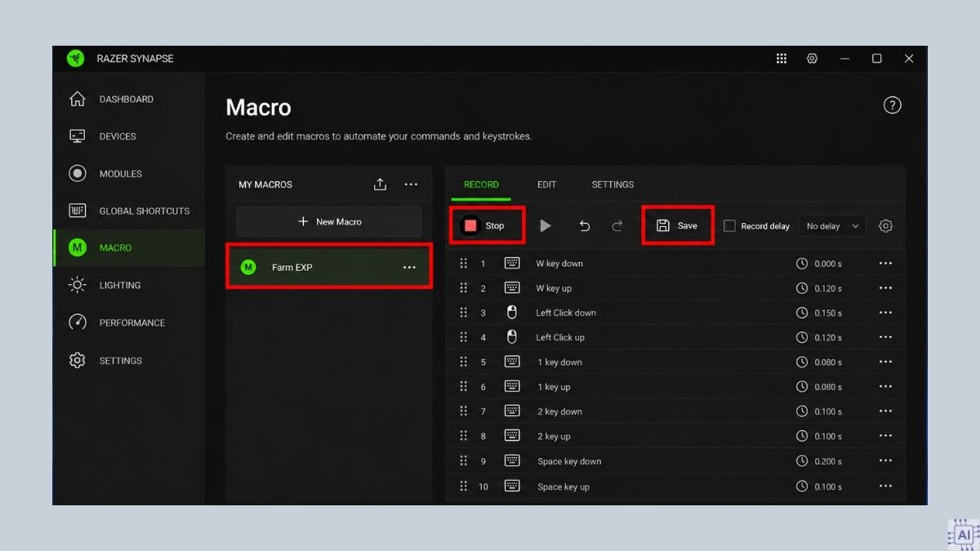Open options for 1 key up row
This screenshot has height=551, width=980.
pos(886,387)
